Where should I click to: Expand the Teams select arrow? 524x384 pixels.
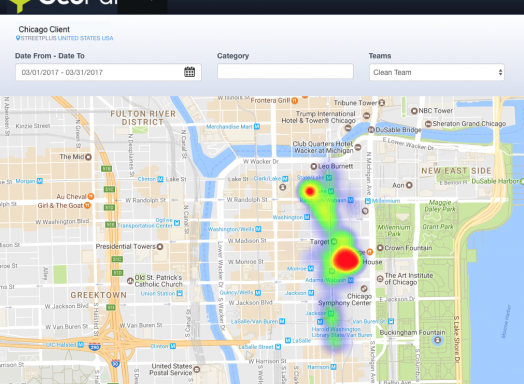(500, 72)
